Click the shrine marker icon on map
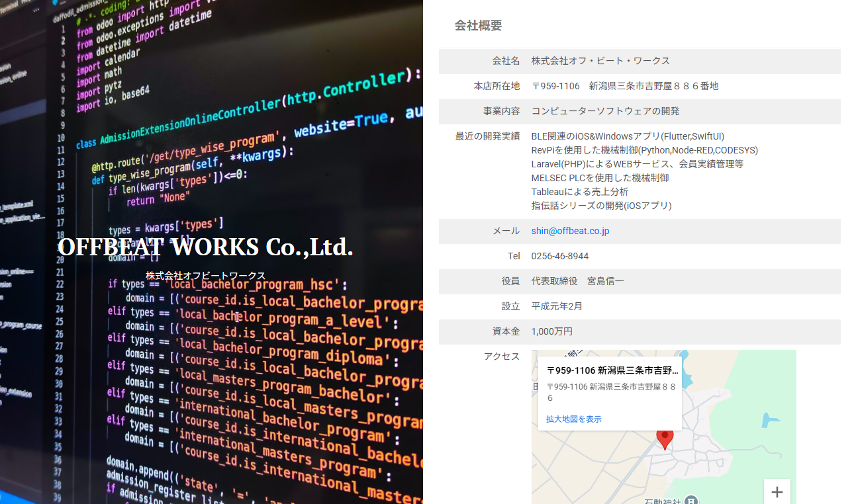Screen dimensions: 854x504 click(x=690, y=500)
